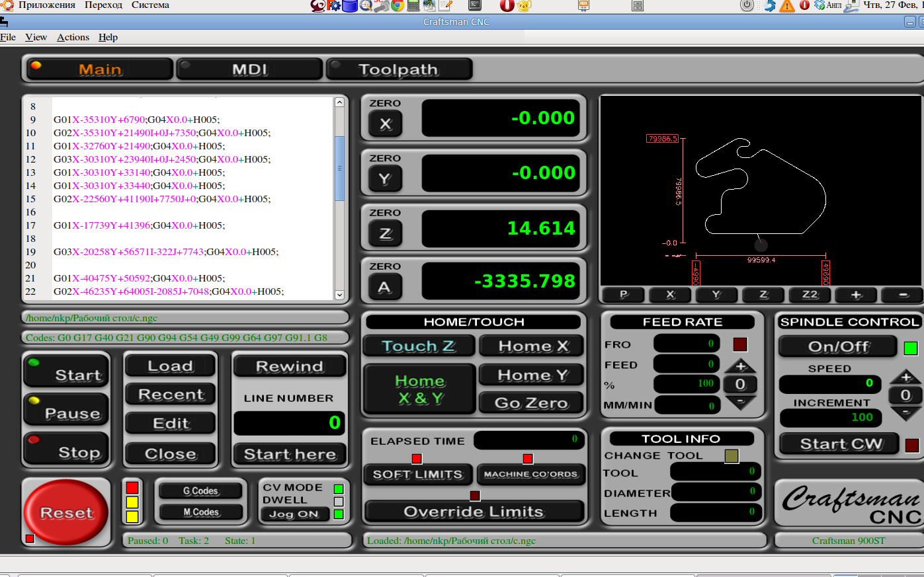Click the warning triangle tray icon
924x577 pixels.
click(x=787, y=6)
